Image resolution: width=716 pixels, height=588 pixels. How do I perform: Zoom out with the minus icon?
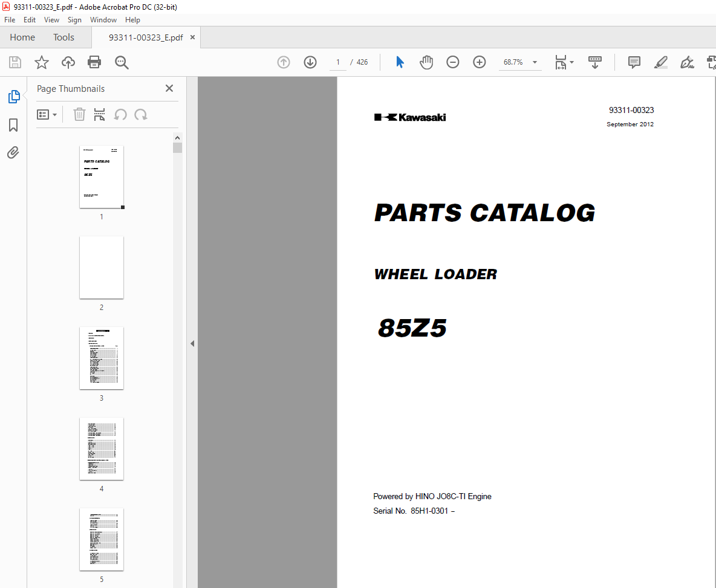(452, 62)
